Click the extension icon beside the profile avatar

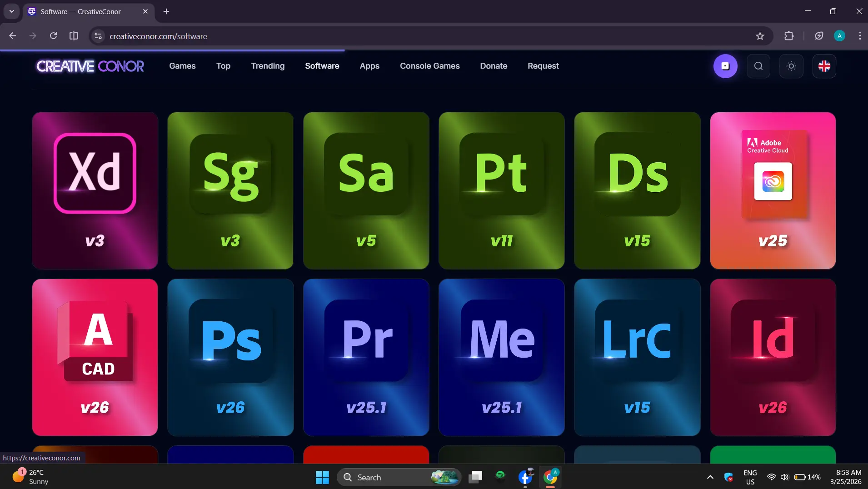pos(819,36)
